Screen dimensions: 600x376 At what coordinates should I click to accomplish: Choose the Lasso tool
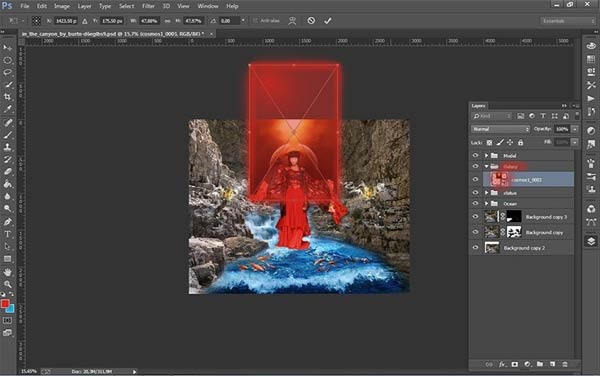[x=7, y=72]
